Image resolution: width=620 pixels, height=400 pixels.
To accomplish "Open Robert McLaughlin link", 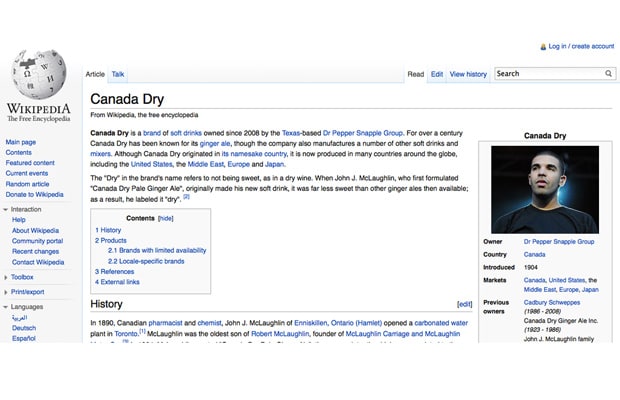I will [x=280, y=334].
